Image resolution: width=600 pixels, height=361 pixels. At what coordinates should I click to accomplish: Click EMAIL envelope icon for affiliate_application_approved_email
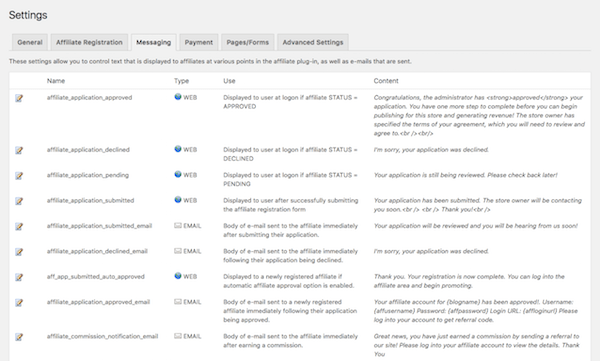tap(178, 302)
